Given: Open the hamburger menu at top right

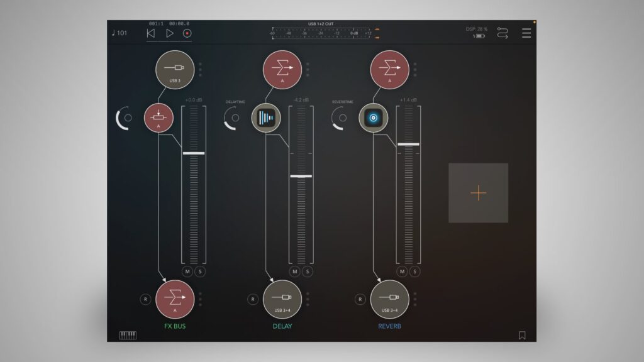Looking at the screenshot, I should pos(526,33).
